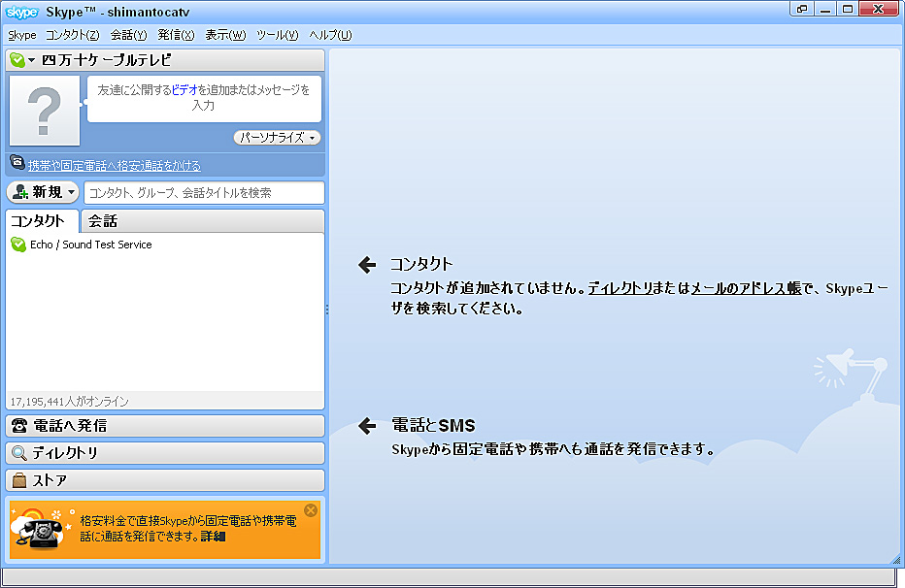This screenshot has height=588, width=905.
Task: Open the ディレクトリ panel
Action: point(165,453)
